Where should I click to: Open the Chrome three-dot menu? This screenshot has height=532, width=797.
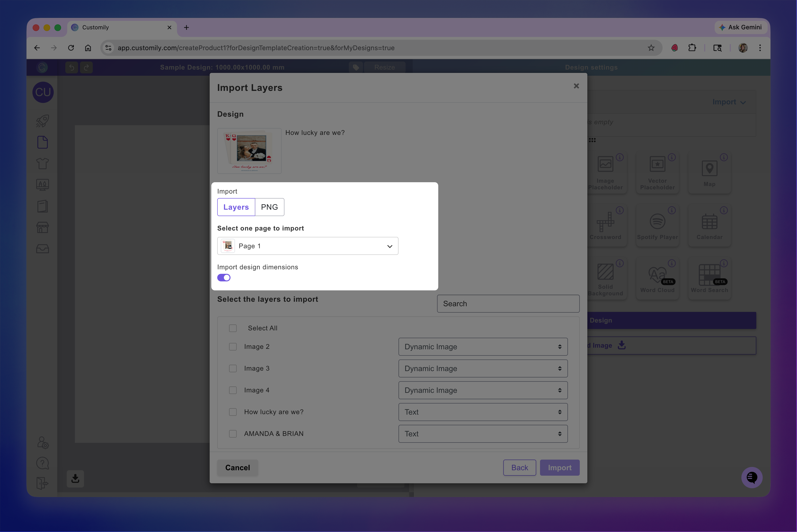(760, 48)
